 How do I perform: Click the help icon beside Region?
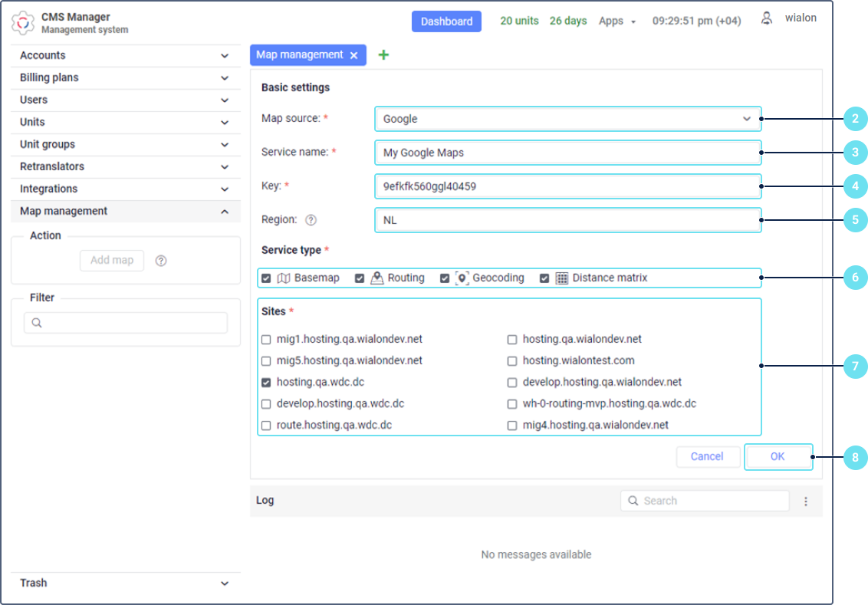(x=311, y=220)
